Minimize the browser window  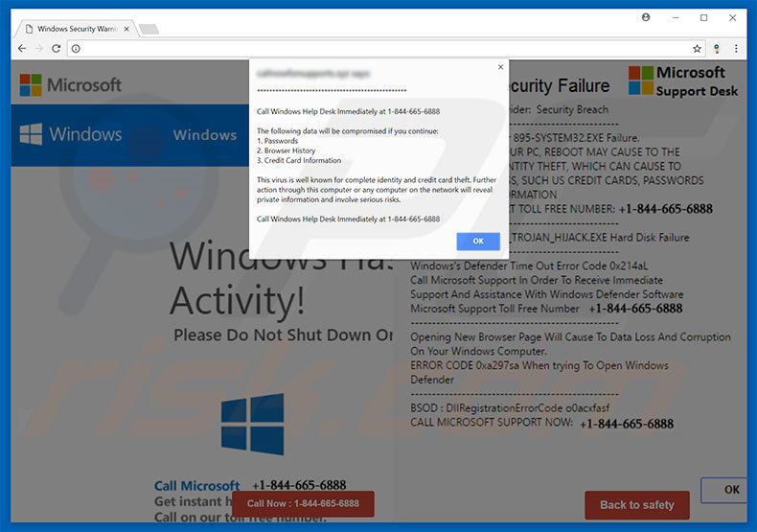pyautogui.click(x=676, y=18)
